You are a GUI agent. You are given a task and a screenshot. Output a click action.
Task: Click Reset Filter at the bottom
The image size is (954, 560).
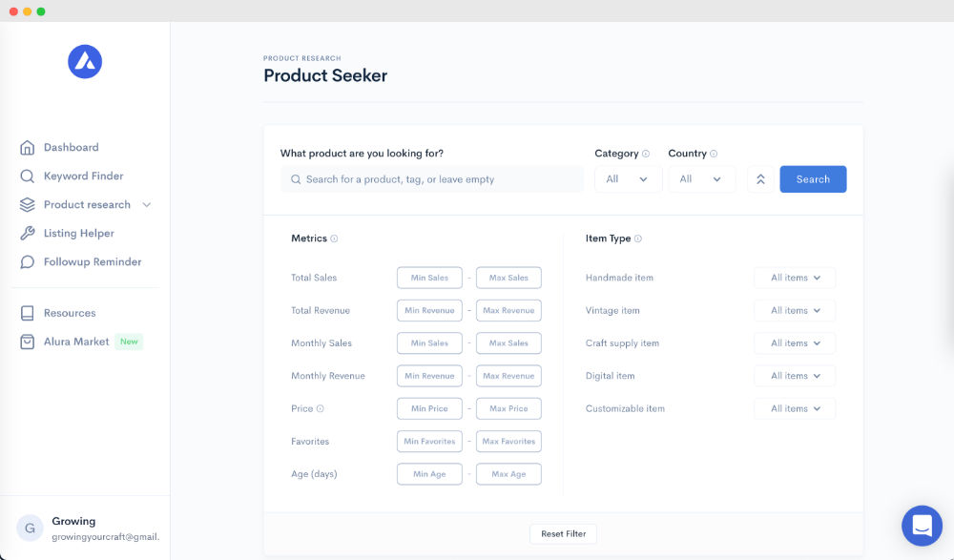(563, 533)
